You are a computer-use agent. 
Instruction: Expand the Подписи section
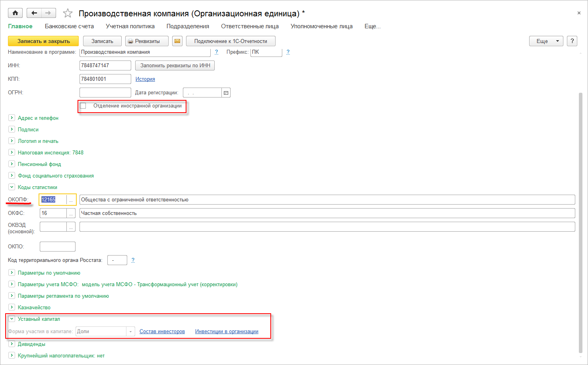pyautogui.click(x=12, y=129)
